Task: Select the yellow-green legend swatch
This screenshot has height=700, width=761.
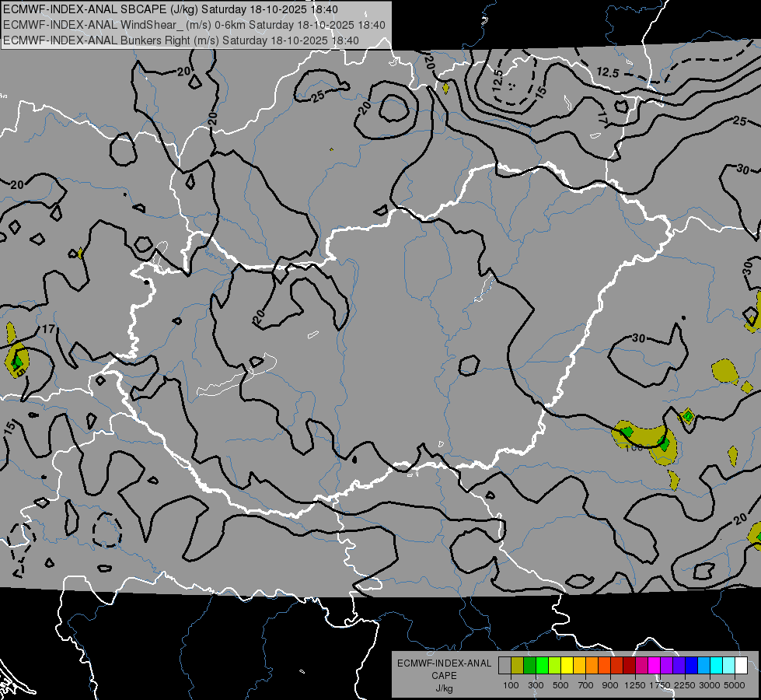Action: [555, 665]
